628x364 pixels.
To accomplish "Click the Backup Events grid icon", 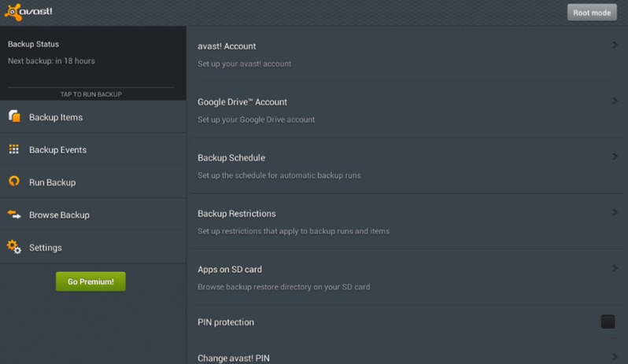I will (x=14, y=149).
